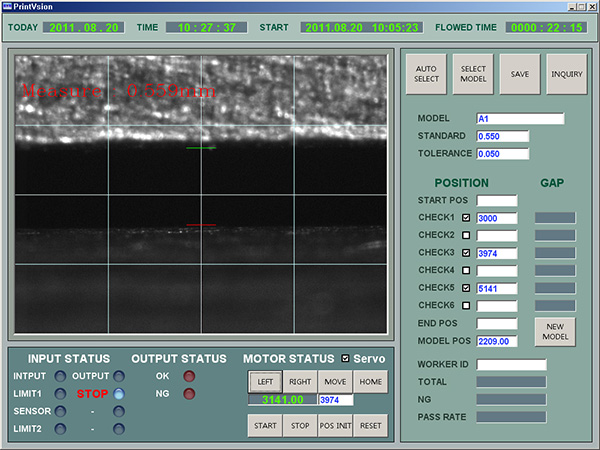Click the MODEL name input field

pyautogui.click(x=520, y=118)
